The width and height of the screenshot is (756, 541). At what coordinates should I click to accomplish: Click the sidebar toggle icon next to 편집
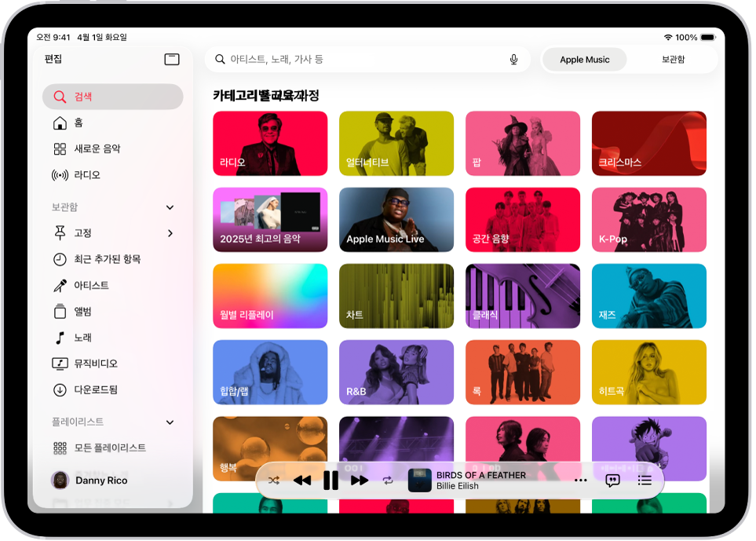point(172,60)
